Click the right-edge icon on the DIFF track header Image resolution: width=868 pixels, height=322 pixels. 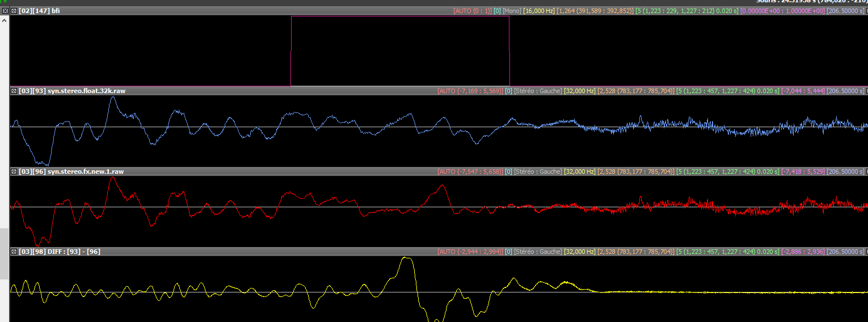point(865,252)
